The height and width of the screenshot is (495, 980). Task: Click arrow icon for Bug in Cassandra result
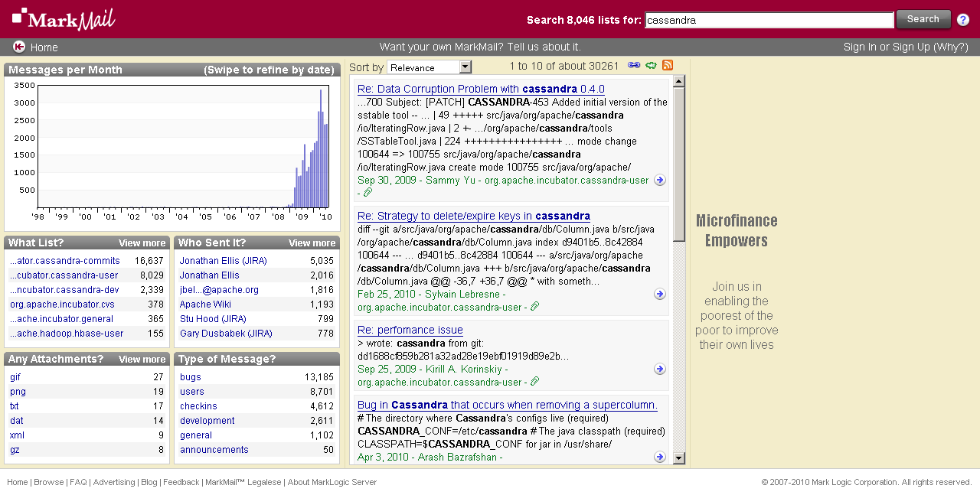660,457
